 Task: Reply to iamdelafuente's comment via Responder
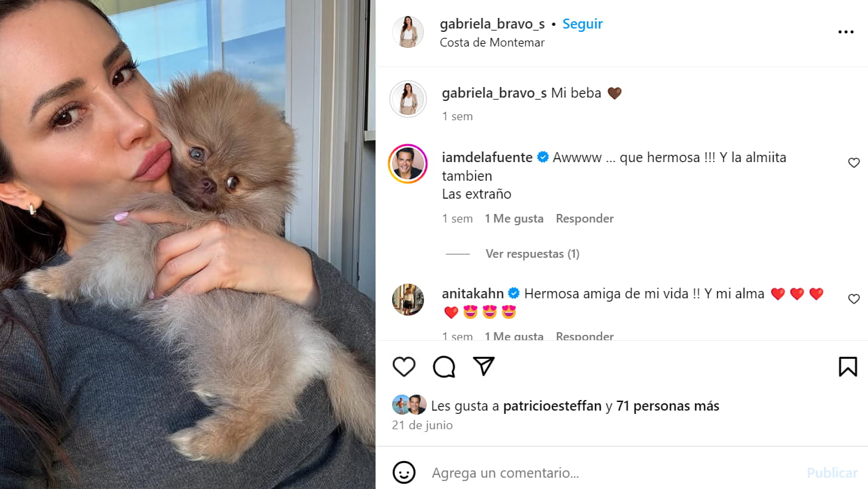(584, 219)
